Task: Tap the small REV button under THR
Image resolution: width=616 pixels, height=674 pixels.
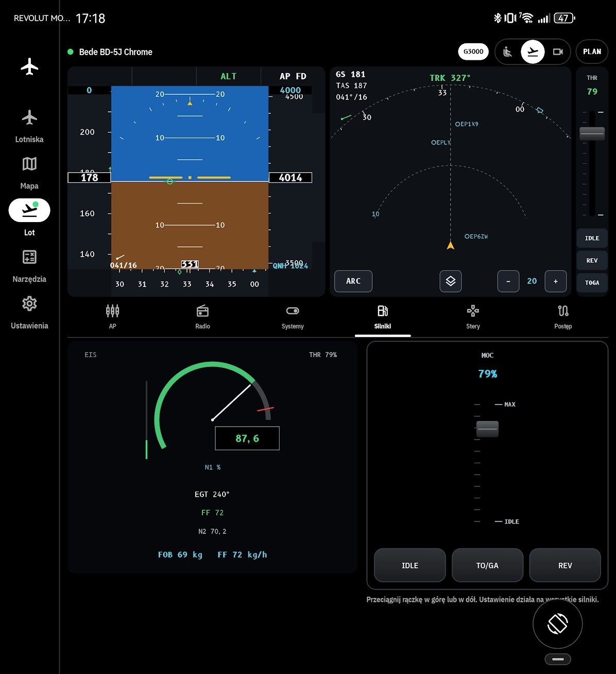Action: click(592, 261)
